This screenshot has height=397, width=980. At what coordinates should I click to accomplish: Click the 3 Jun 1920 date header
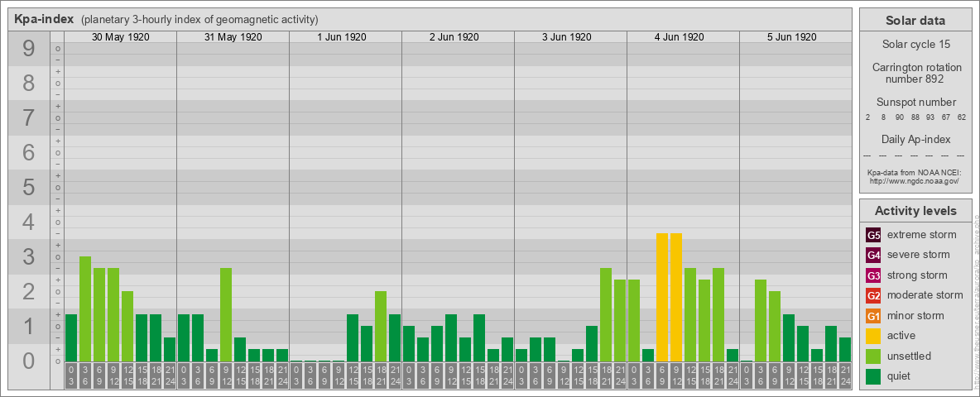pyautogui.click(x=567, y=37)
